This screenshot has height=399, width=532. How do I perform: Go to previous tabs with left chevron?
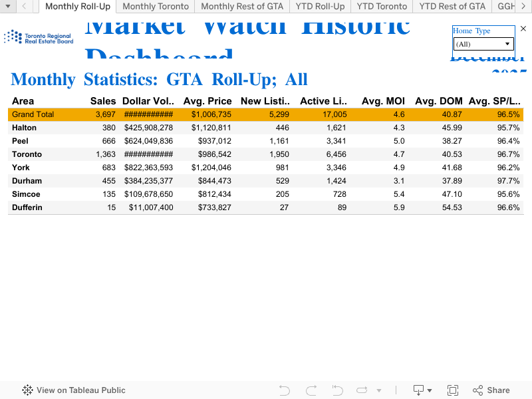(x=24, y=6)
